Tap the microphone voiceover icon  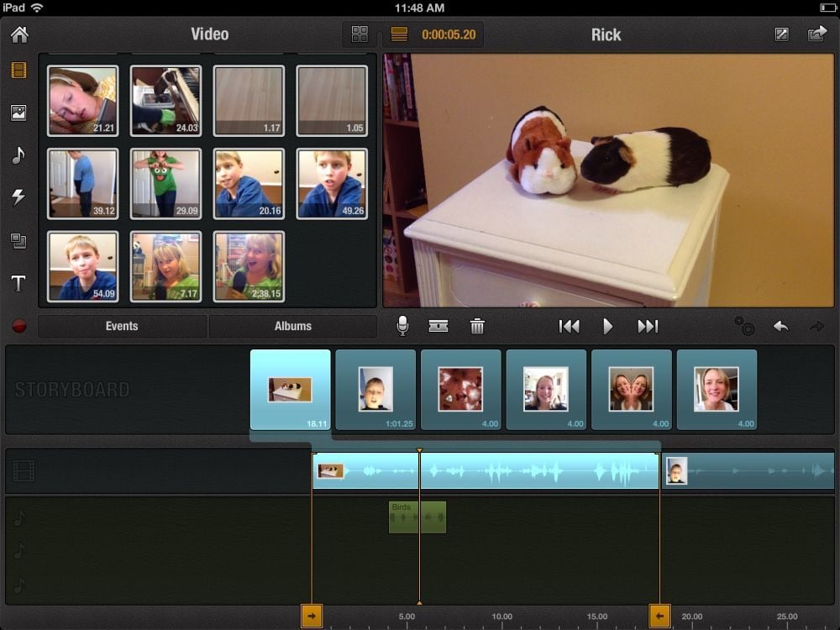click(402, 327)
